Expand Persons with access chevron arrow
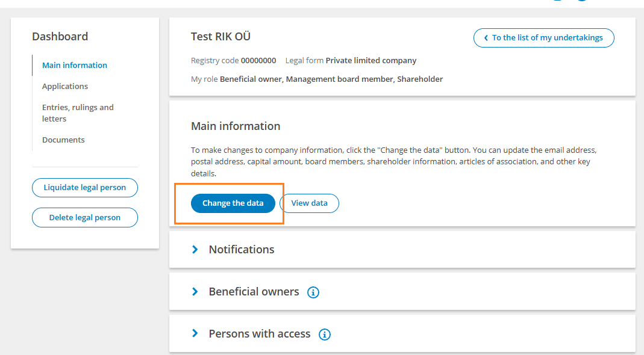The height and width of the screenshot is (355, 644). [195, 334]
